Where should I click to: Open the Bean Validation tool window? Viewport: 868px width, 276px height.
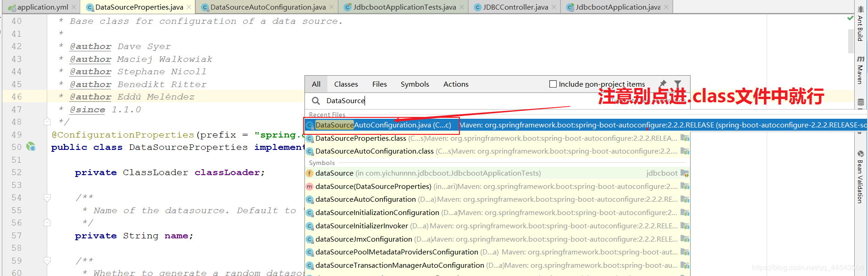(861, 177)
